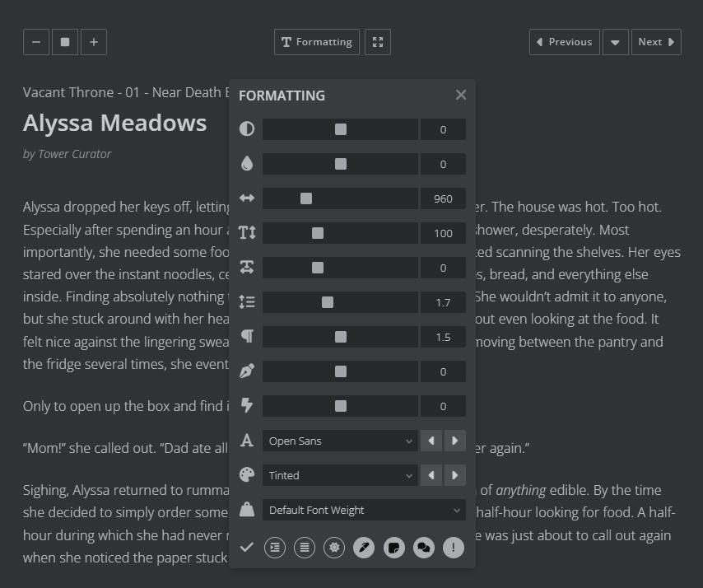Open the Tower Curator author link
The height and width of the screenshot is (588, 703).
click(x=75, y=154)
